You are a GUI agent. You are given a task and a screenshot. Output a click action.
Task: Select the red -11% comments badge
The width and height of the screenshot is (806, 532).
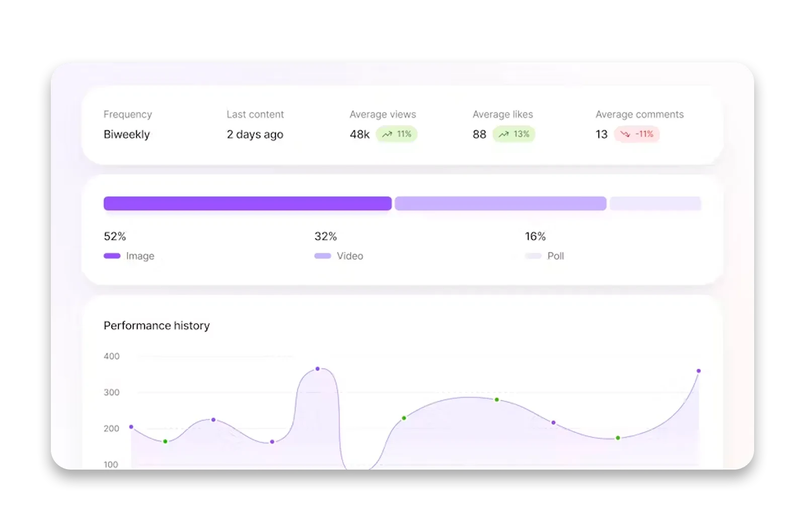click(x=637, y=134)
